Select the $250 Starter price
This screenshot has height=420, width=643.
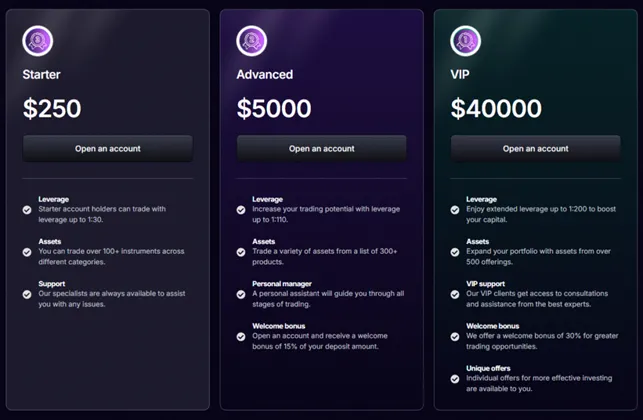(x=52, y=109)
